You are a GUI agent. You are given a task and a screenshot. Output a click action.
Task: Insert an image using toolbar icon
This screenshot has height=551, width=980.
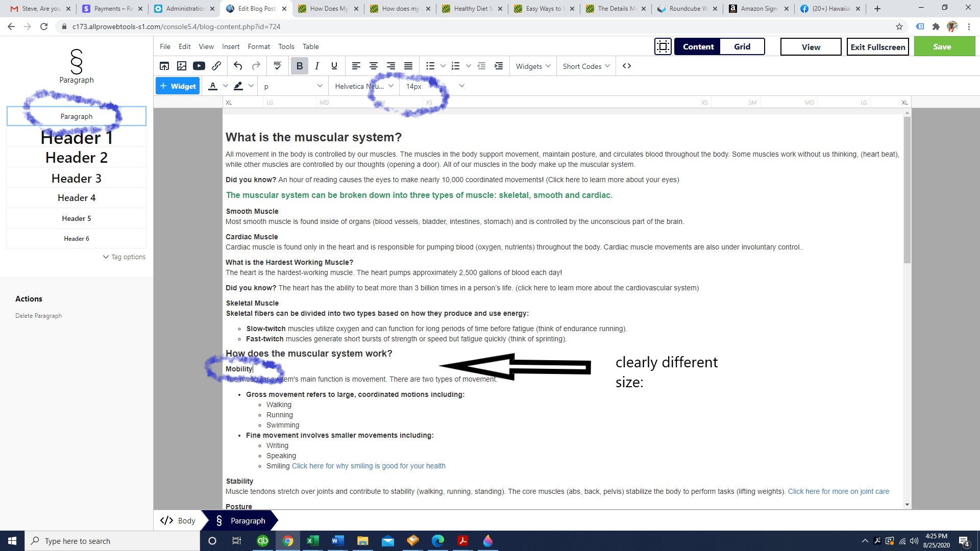[x=182, y=66]
